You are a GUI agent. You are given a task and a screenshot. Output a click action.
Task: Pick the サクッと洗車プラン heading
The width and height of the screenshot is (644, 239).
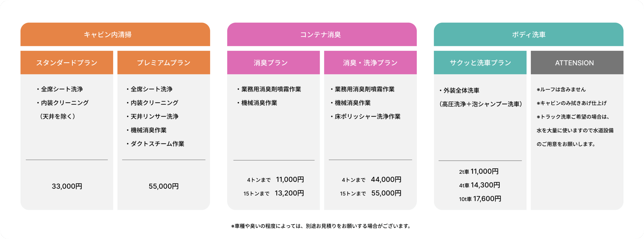[x=480, y=63]
